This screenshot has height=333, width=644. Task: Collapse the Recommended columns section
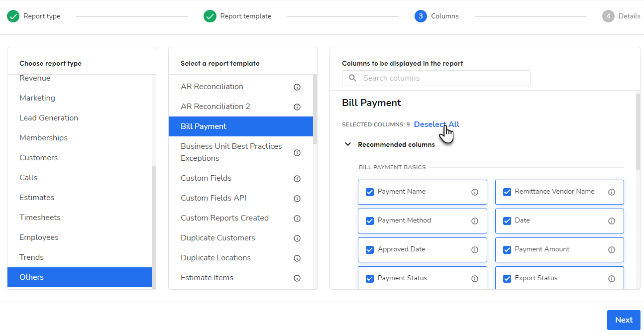(x=348, y=144)
